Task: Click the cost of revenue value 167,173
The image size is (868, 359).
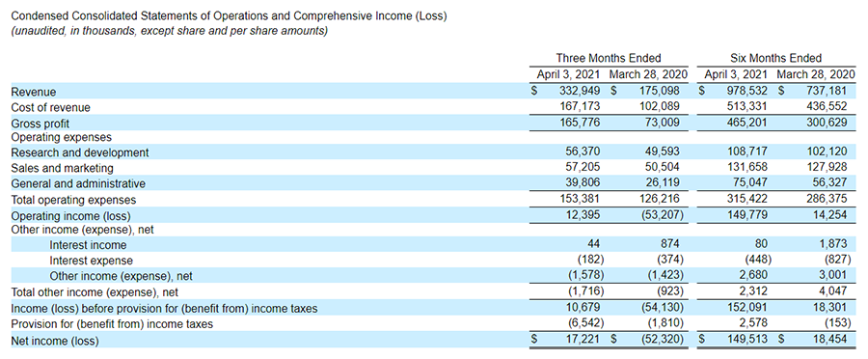Action: point(579,106)
